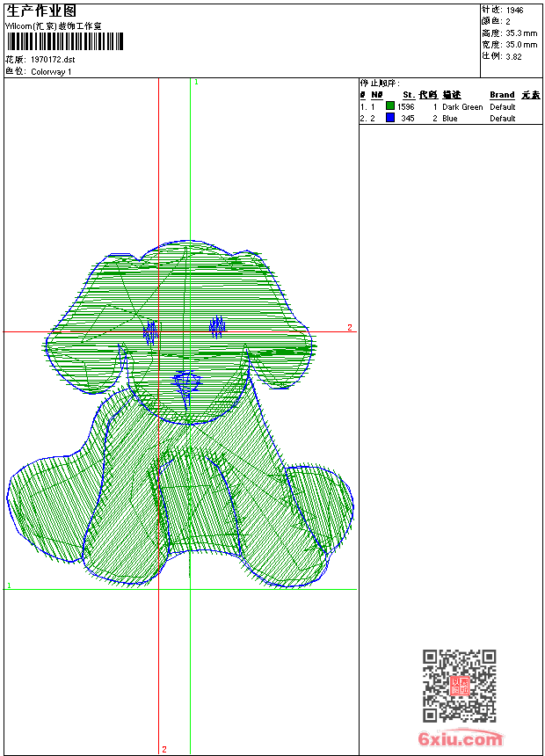The height and width of the screenshot is (756, 545).
Task: Click the Blue thread color swatch
Action: 390,118
